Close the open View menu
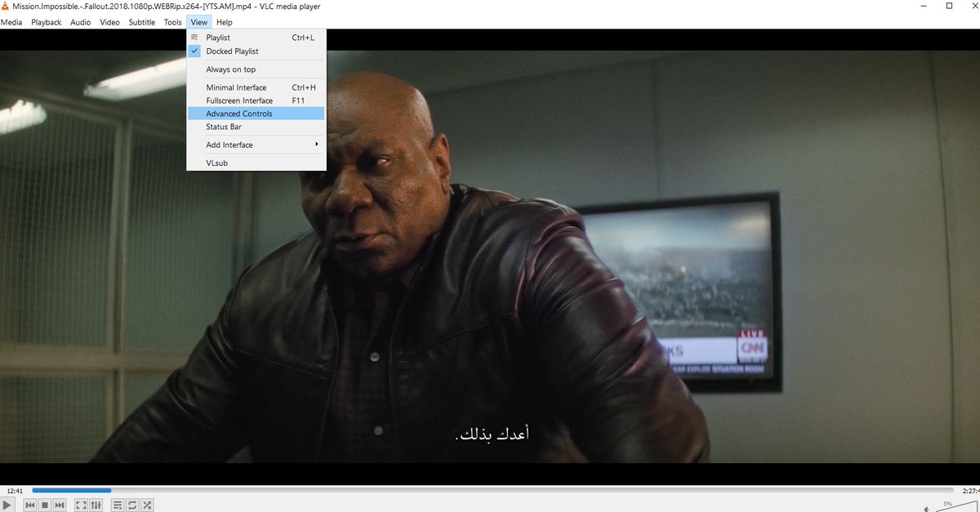This screenshot has height=512, width=980. click(x=199, y=22)
